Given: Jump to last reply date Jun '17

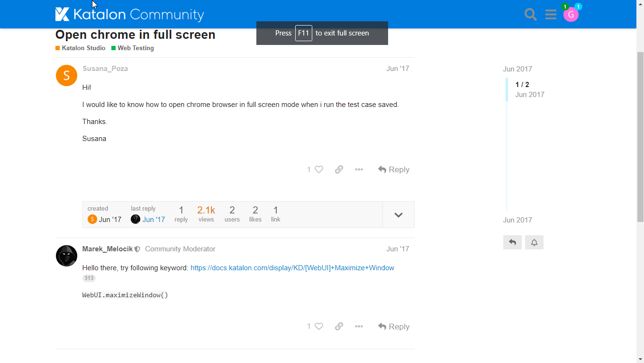Looking at the screenshot, I should (x=154, y=220).
